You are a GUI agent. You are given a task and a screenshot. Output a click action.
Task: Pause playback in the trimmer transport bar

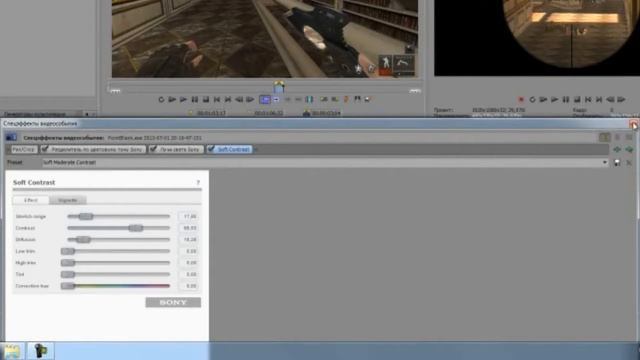(195, 99)
